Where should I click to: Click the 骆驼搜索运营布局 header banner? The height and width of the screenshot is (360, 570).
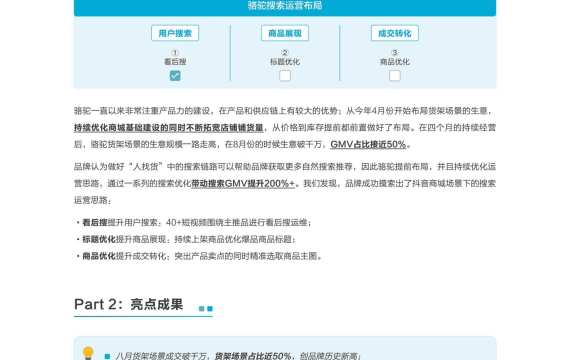coord(285,7)
